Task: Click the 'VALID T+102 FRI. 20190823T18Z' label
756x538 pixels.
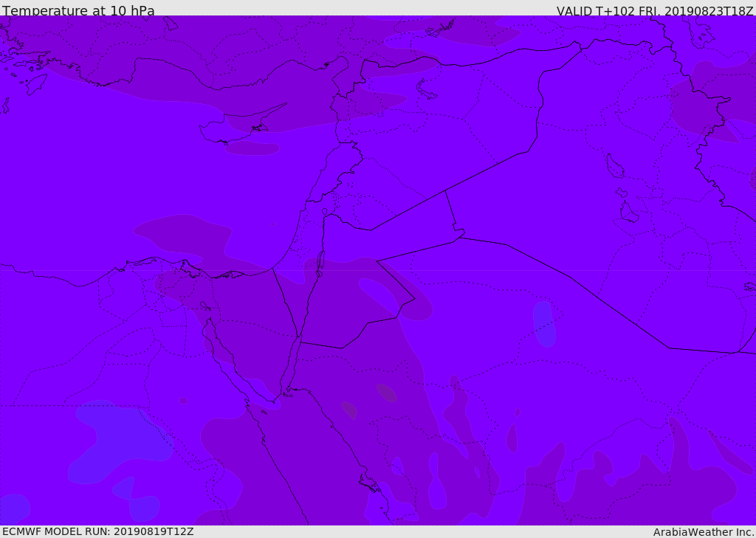Action: 655,10
